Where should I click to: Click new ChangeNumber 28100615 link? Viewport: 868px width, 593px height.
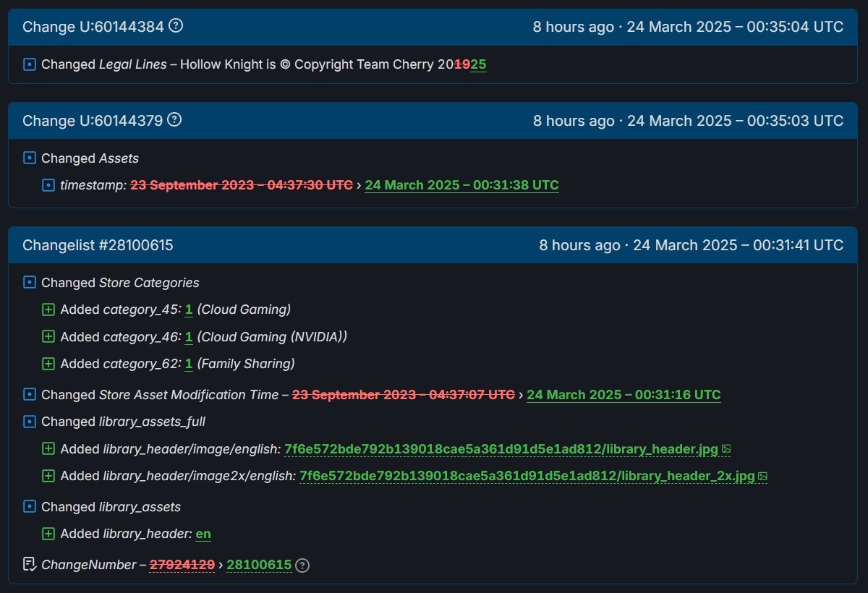pyautogui.click(x=259, y=565)
